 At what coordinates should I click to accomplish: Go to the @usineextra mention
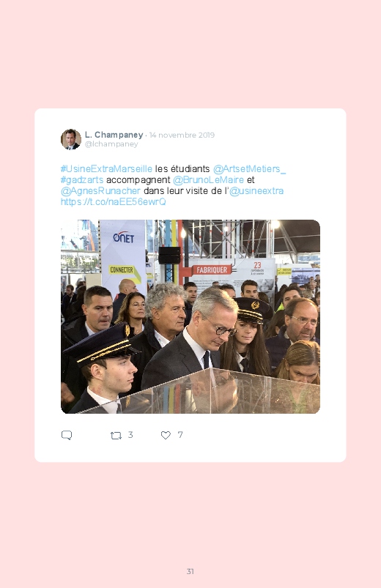[x=256, y=191]
